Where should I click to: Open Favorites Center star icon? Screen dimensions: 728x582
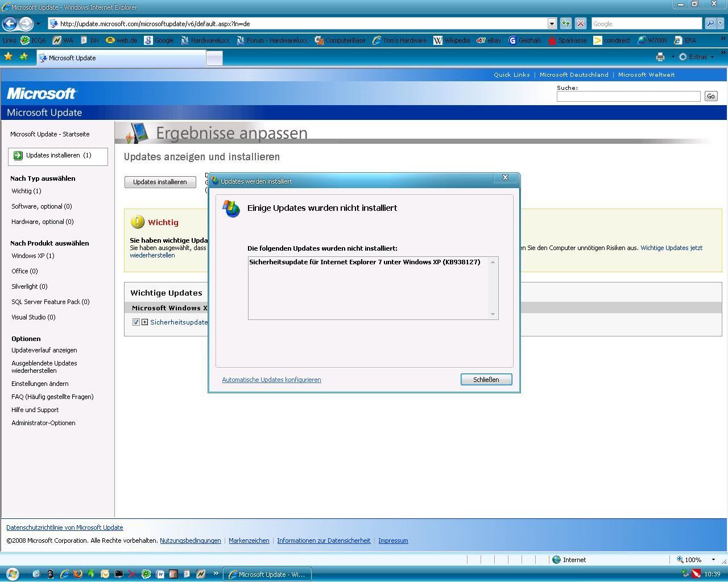pyautogui.click(x=8, y=57)
